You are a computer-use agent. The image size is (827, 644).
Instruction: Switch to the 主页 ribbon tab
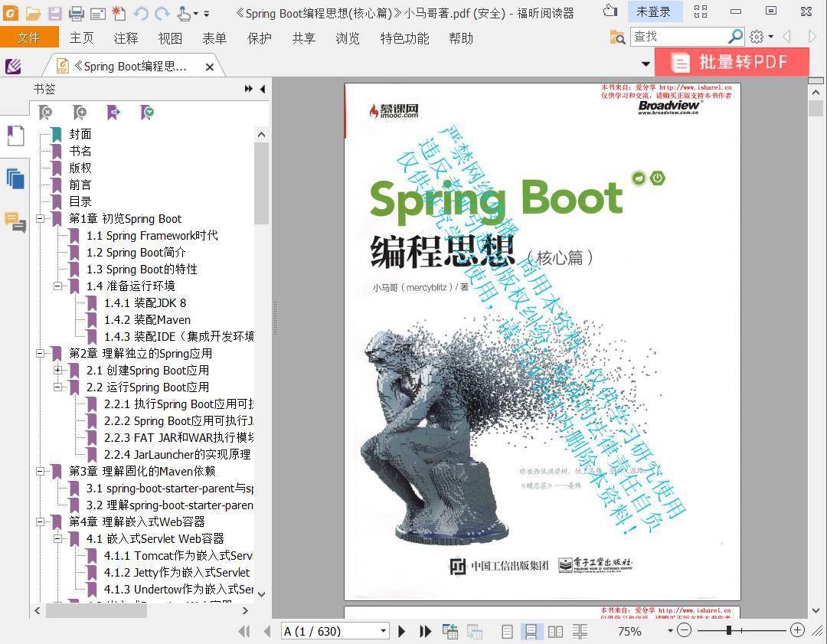point(81,38)
